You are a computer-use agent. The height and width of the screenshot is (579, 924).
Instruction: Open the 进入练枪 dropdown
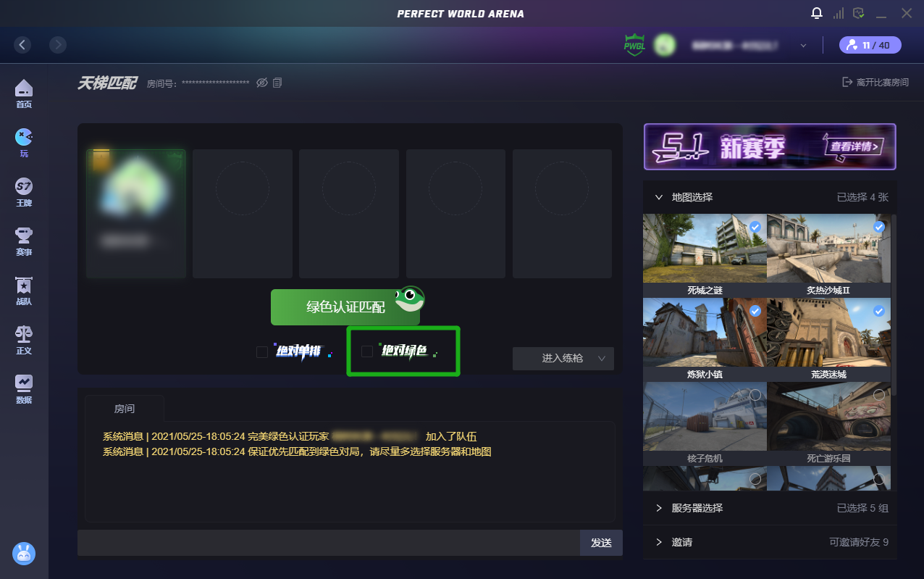(x=563, y=359)
